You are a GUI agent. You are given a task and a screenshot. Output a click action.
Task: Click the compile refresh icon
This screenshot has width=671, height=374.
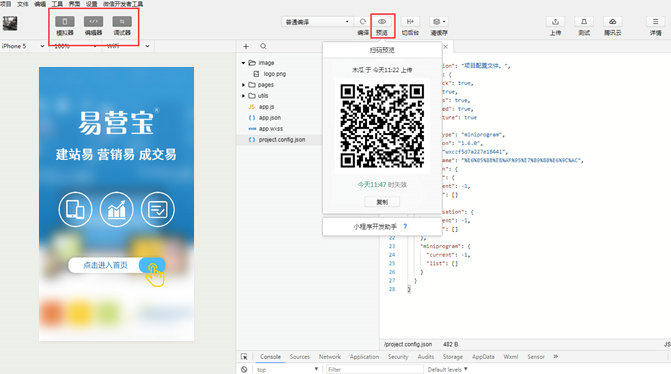tap(363, 21)
